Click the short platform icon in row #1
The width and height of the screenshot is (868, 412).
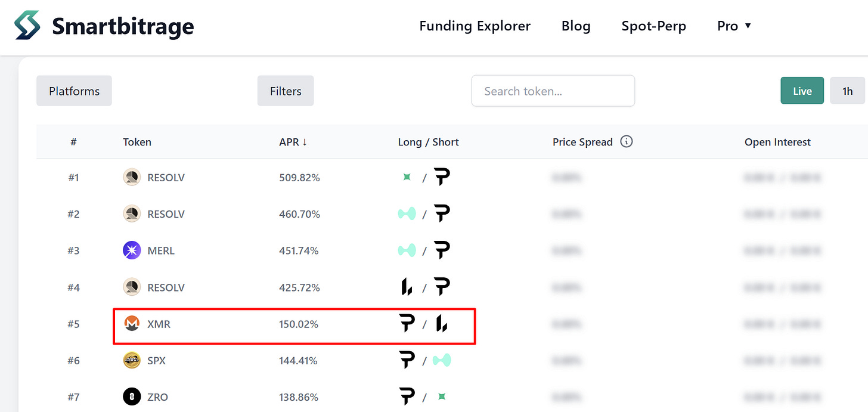[x=442, y=176]
